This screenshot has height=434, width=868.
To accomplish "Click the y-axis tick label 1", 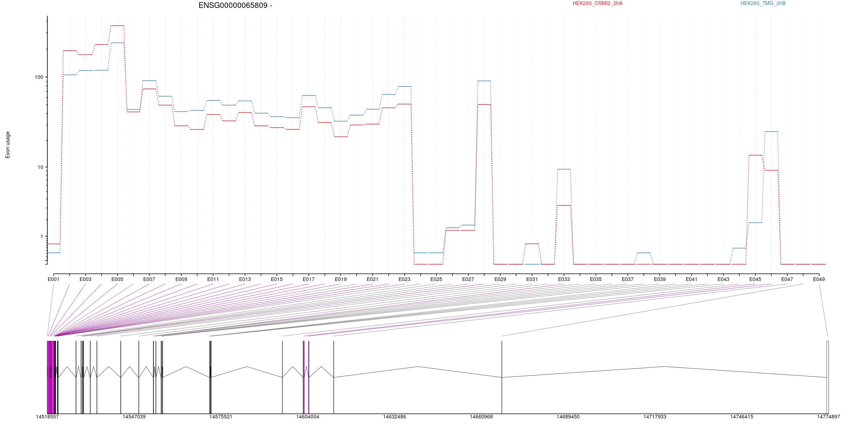I will (x=42, y=236).
